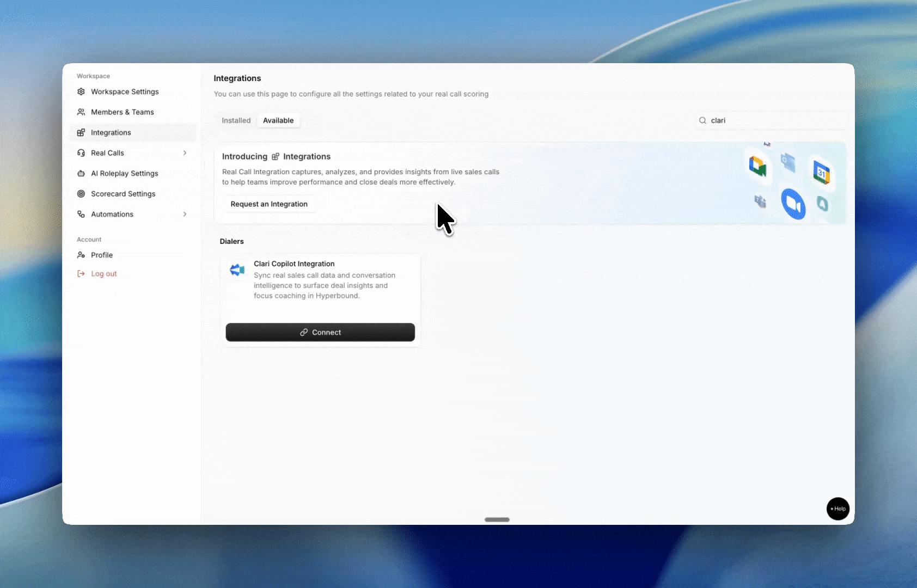Click the Integrations sidebar icon

pos(81,132)
